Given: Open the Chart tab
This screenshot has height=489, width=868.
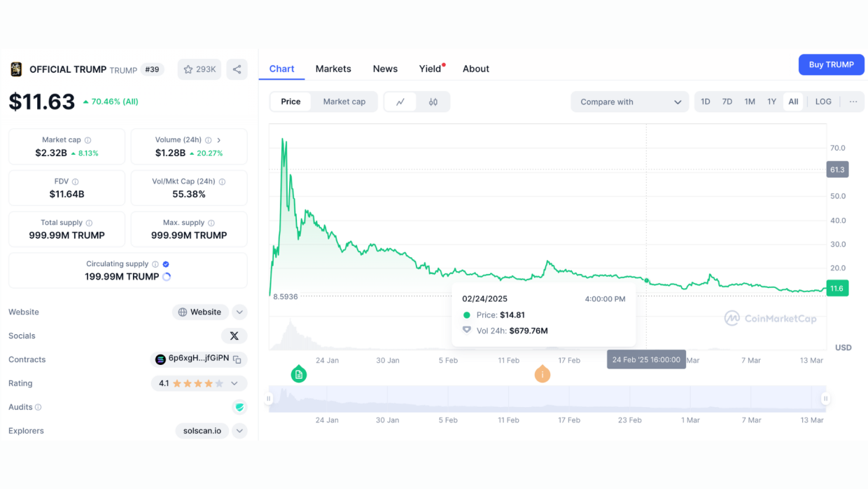Looking at the screenshot, I should click(x=281, y=69).
